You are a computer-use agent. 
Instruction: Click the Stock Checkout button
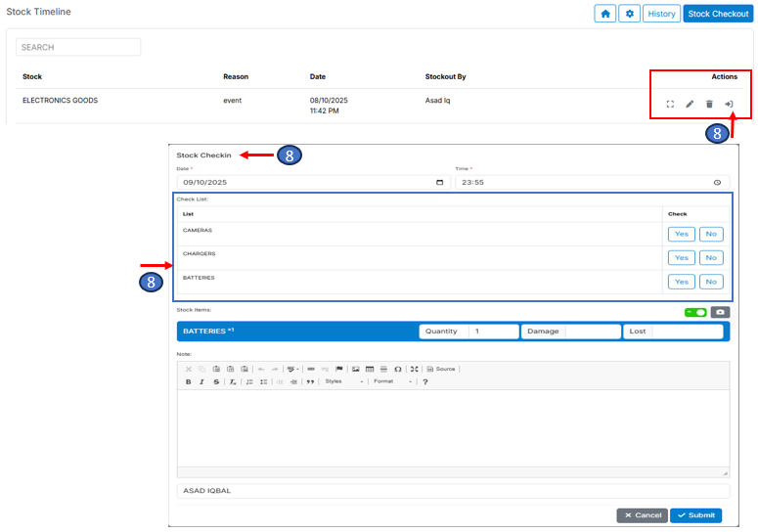(x=717, y=14)
